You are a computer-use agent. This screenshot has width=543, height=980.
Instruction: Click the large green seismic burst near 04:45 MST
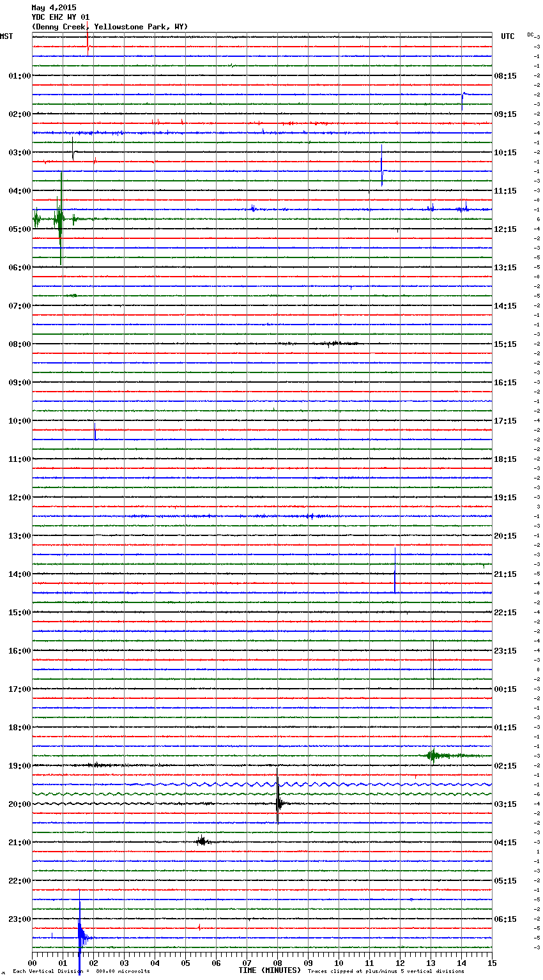click(x=60, y=219)
